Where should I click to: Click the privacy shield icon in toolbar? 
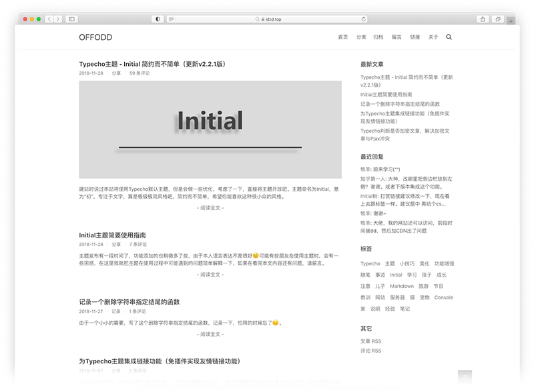click(x=158, y=19)
